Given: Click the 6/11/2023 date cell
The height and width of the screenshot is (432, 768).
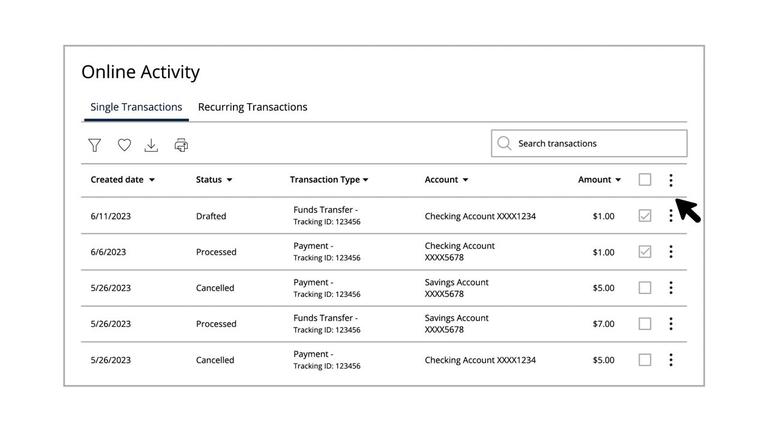Looking at the screenshot, I should click(x=111, y=216).
